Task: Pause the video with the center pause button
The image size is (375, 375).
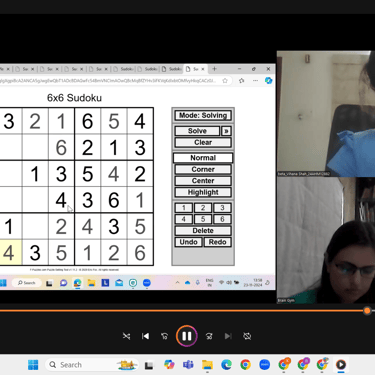Action: [187, 336]
